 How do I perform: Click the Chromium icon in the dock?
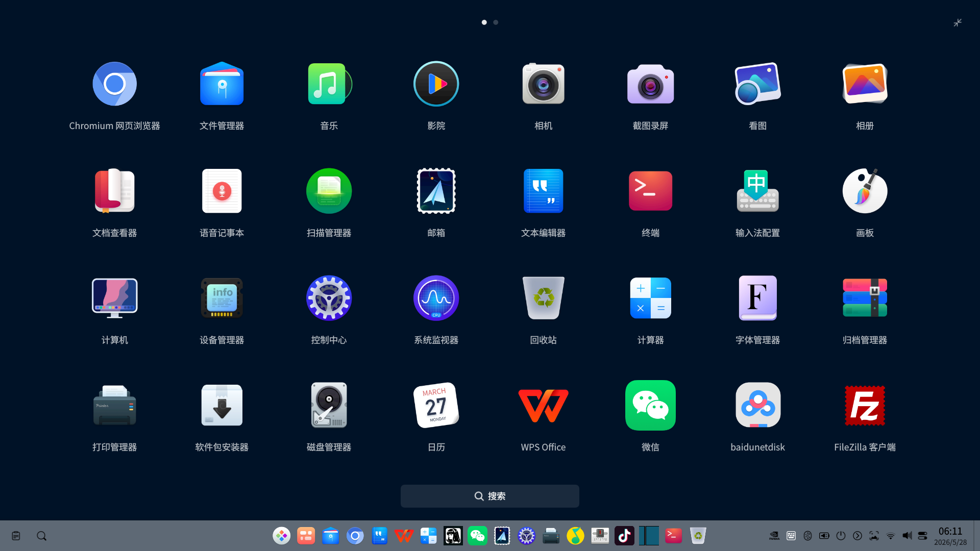click(x=355, y=536)
